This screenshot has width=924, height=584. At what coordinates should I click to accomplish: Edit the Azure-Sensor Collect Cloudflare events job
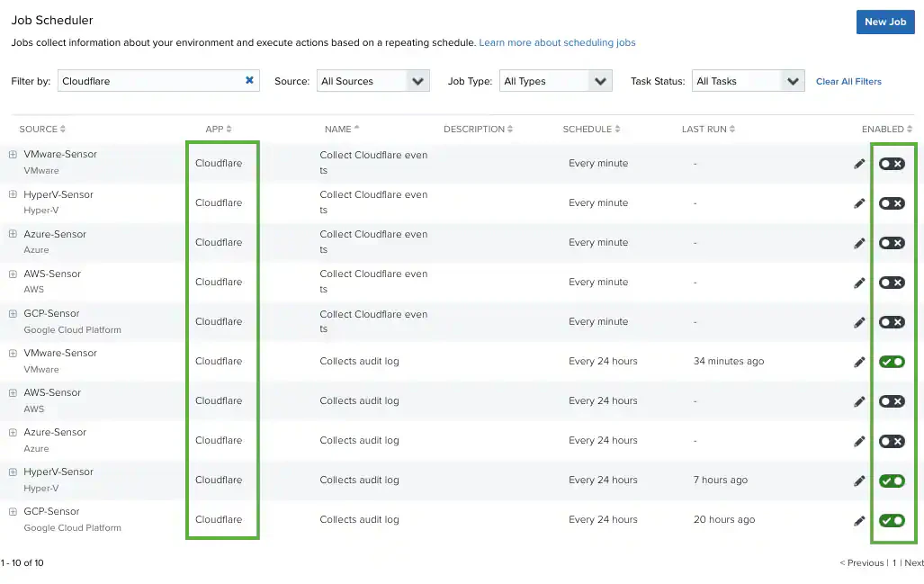click(859, 243)
